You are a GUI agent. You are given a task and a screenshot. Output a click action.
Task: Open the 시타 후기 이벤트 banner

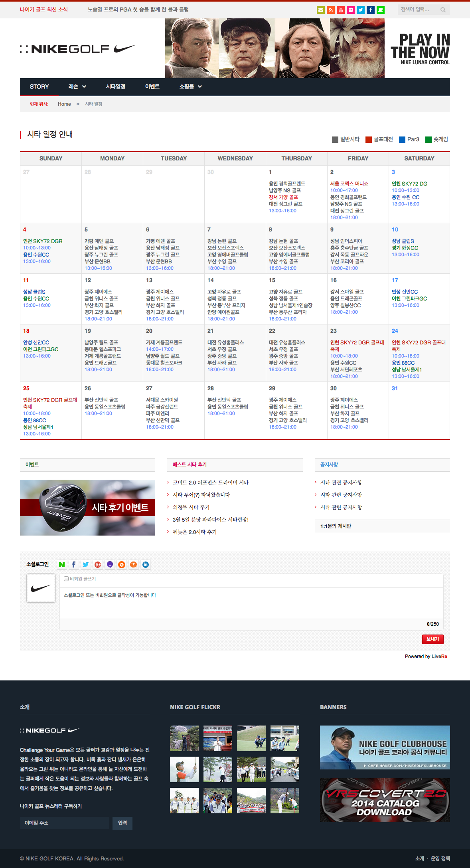tap(87, 508)
